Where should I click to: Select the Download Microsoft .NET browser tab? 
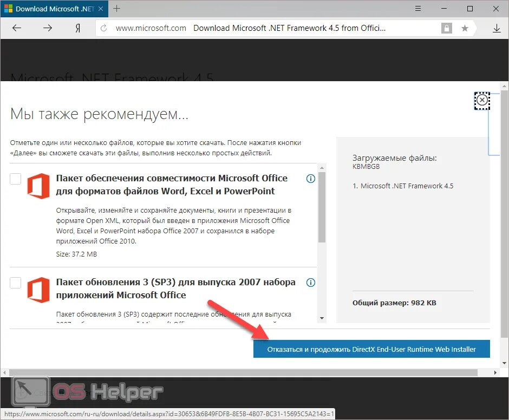tap(54, 9)
